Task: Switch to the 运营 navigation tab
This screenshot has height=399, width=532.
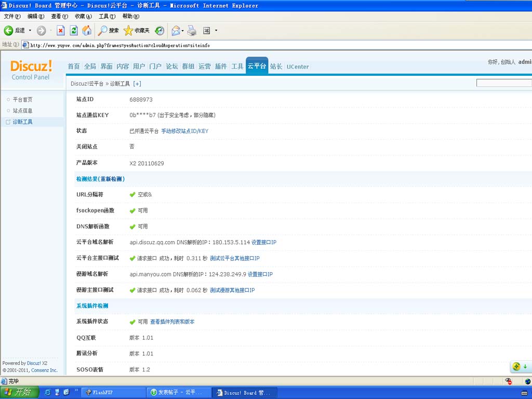Action: 204,66
